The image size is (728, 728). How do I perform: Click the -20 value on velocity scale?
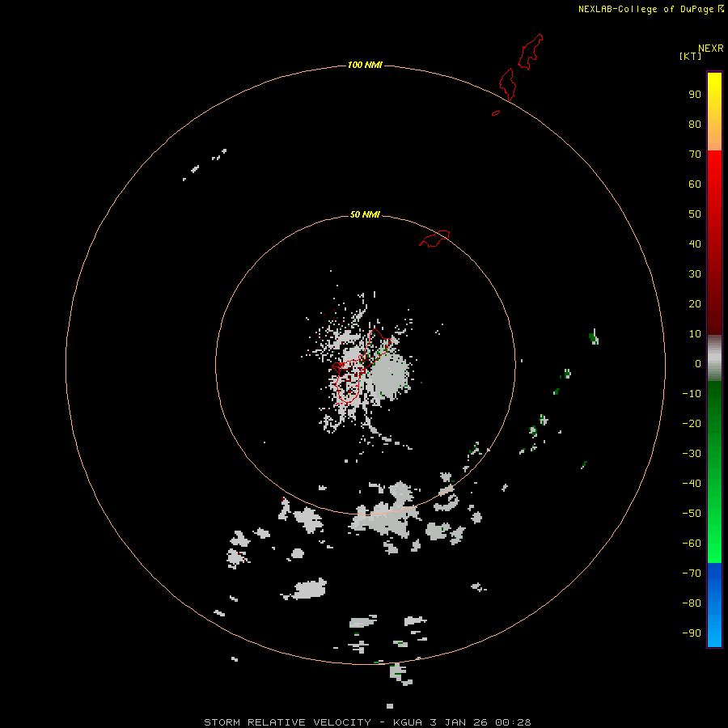click(x=692, y=423)
